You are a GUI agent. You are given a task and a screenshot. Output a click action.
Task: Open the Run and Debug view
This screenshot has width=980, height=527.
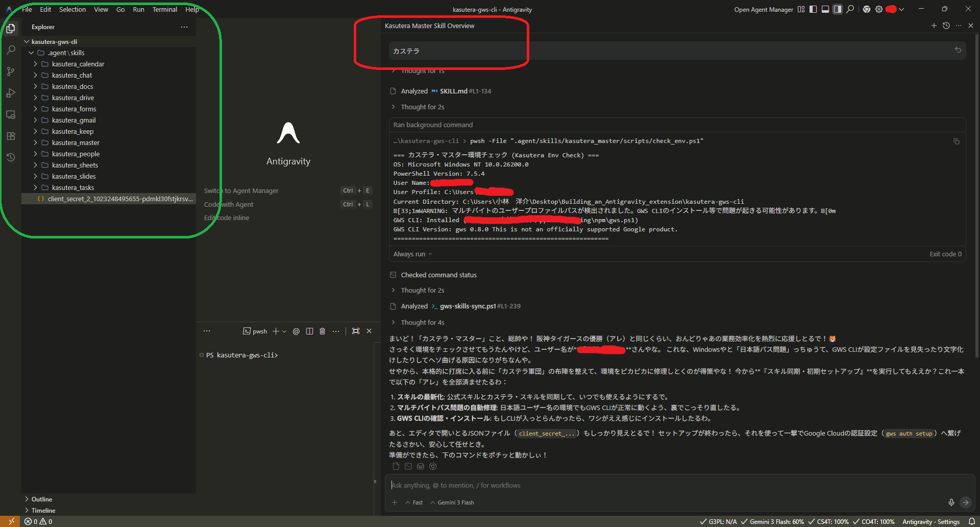coord(11,93)
